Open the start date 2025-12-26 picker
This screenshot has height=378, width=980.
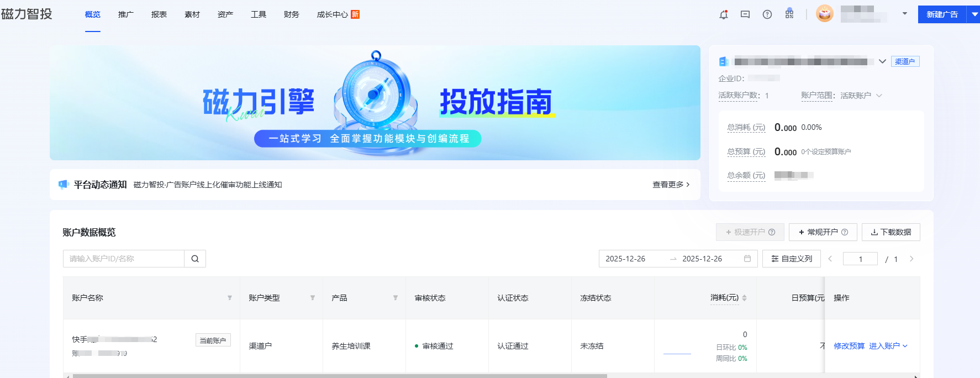click(625, 259)
